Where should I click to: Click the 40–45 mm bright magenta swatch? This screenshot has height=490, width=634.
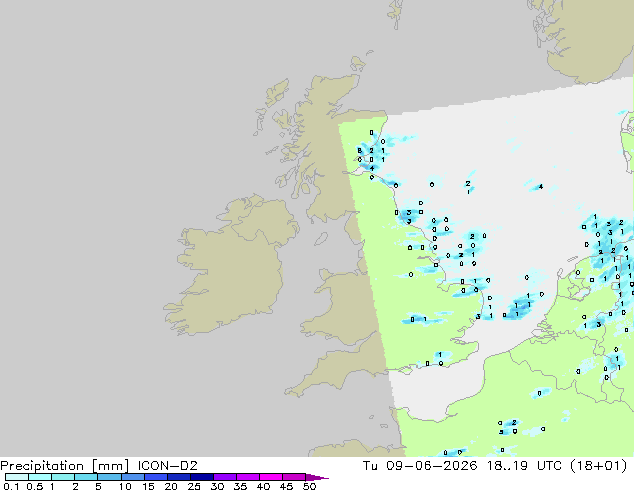[271, 477]
